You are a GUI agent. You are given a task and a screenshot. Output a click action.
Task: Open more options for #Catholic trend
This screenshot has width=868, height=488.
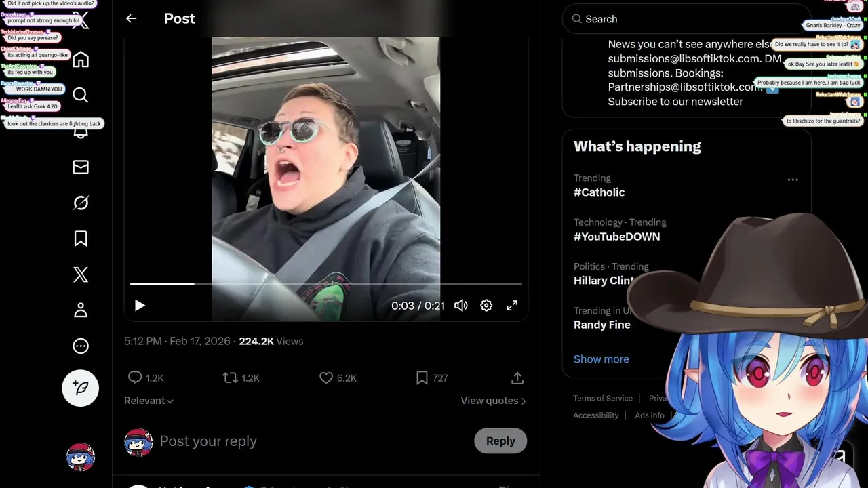(x=793, y=180)
